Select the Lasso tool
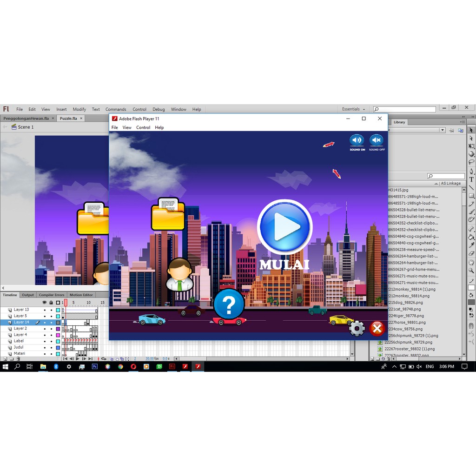 [x=471, y=162]
